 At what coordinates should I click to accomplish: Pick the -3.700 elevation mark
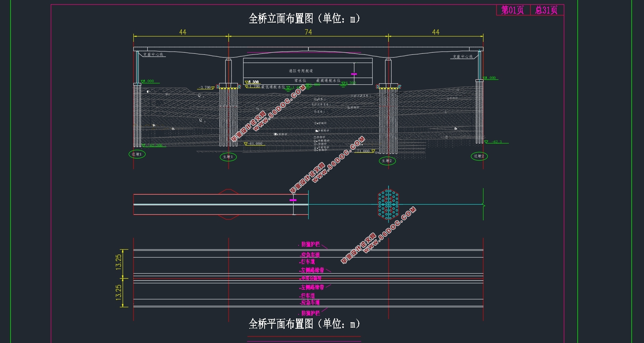[x=205, y=88]
